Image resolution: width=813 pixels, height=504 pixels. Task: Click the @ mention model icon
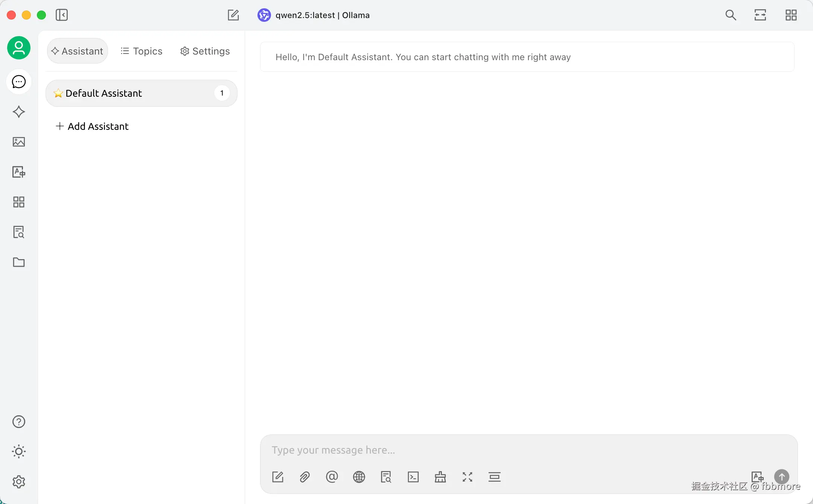click(x=332, y=477)
